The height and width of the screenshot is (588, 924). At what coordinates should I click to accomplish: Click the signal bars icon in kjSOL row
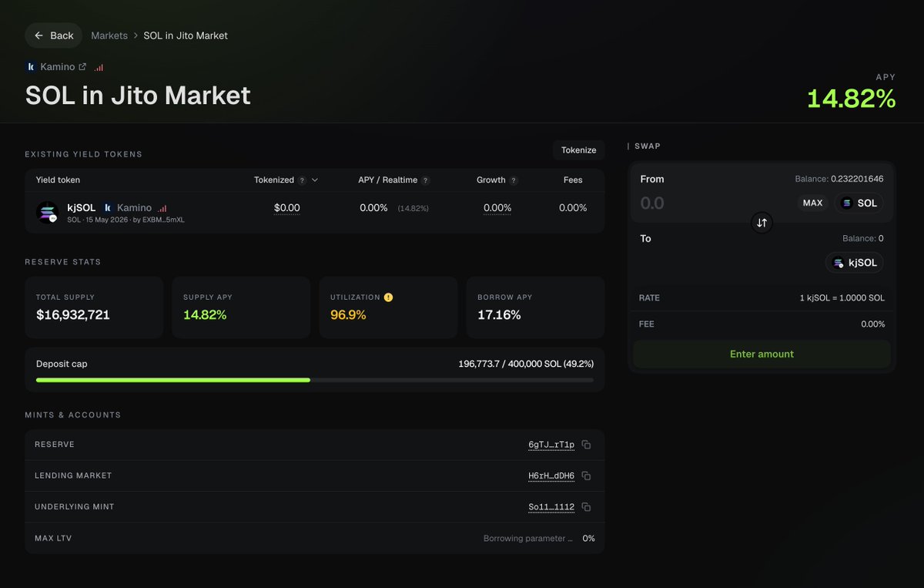click(x=162, y=208)
